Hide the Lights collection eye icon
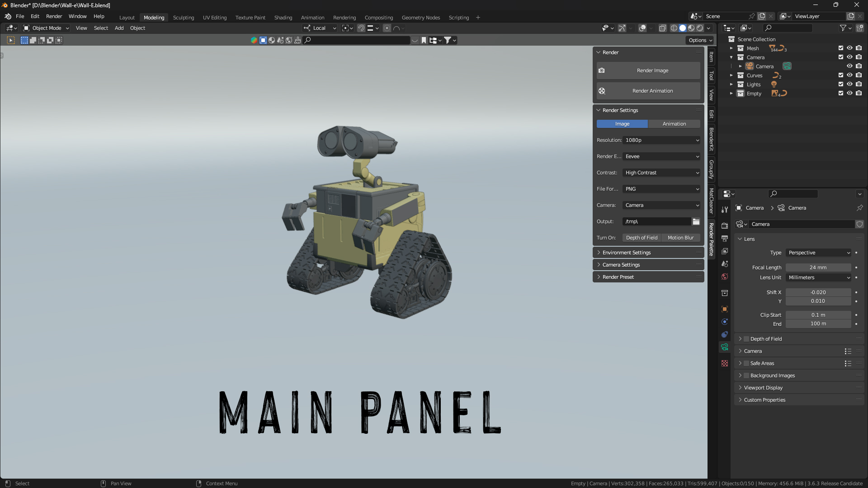The image size is (868, 488). [849, 84]
